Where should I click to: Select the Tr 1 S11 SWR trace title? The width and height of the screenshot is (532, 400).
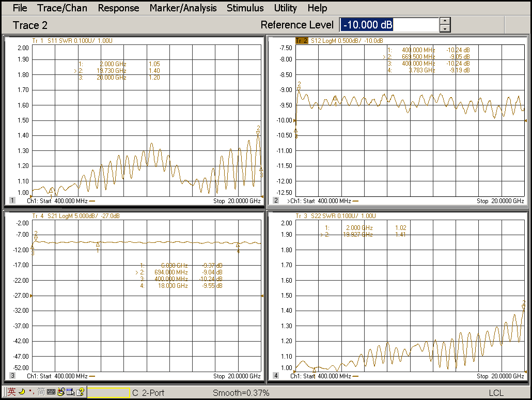click(72, 41)
